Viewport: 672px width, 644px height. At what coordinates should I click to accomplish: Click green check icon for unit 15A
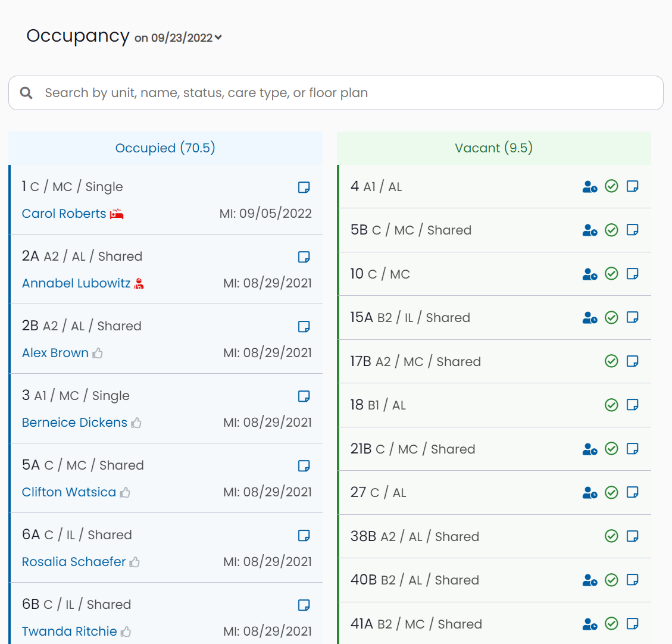(x=611, y=317)
